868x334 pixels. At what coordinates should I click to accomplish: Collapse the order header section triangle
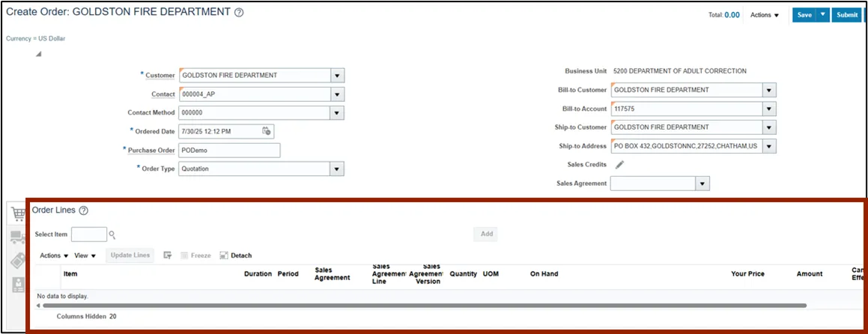[38, 54]
